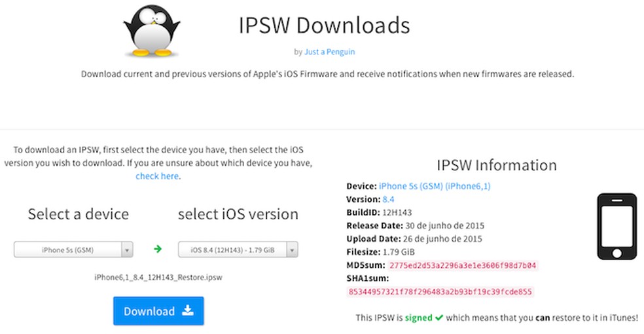Follow the 'check here' link
Screen dimensions: 644x334
click(158, 176)
